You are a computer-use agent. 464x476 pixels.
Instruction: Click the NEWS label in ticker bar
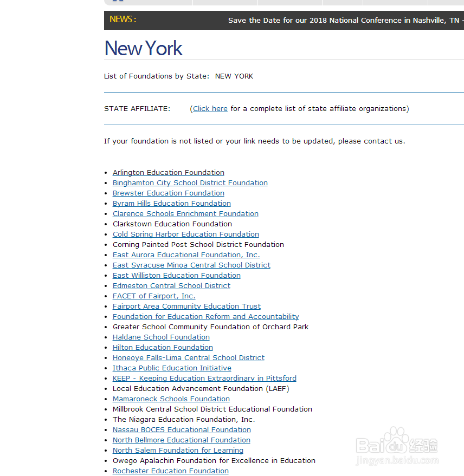(x=123, y=19)
